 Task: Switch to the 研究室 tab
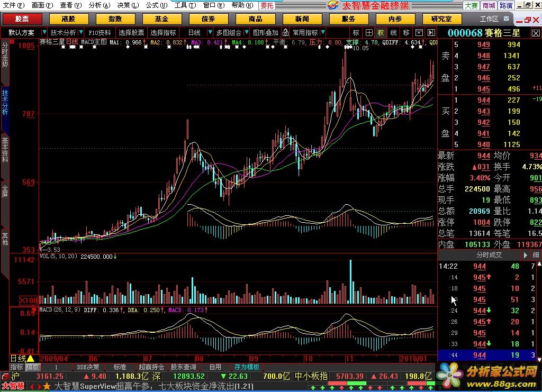[442, 19]
